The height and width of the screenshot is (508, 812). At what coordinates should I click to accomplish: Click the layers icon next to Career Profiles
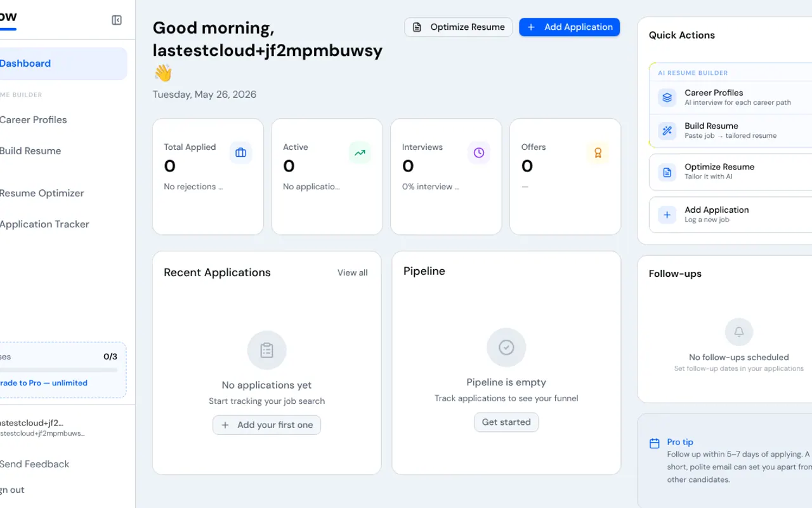(667, 98)
